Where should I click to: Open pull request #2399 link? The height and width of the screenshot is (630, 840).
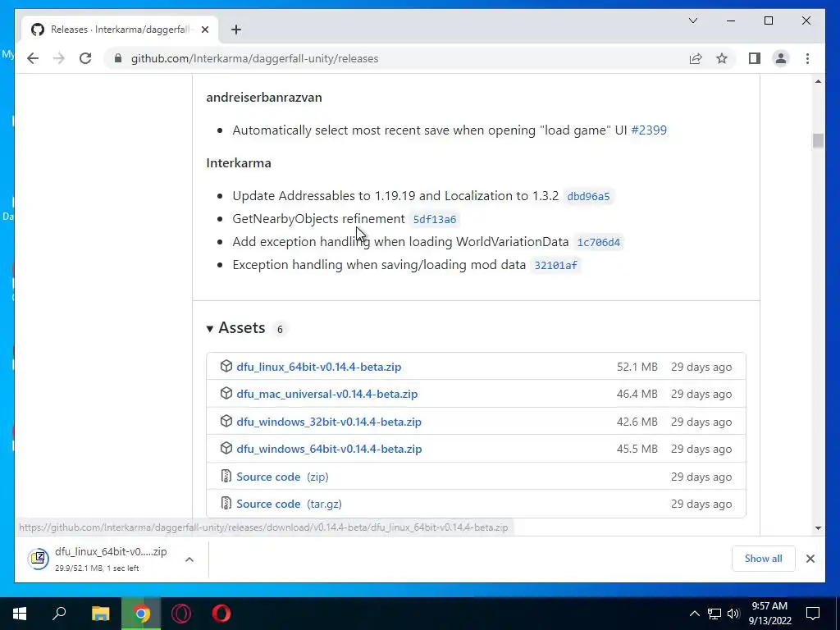tap(649, 130)
